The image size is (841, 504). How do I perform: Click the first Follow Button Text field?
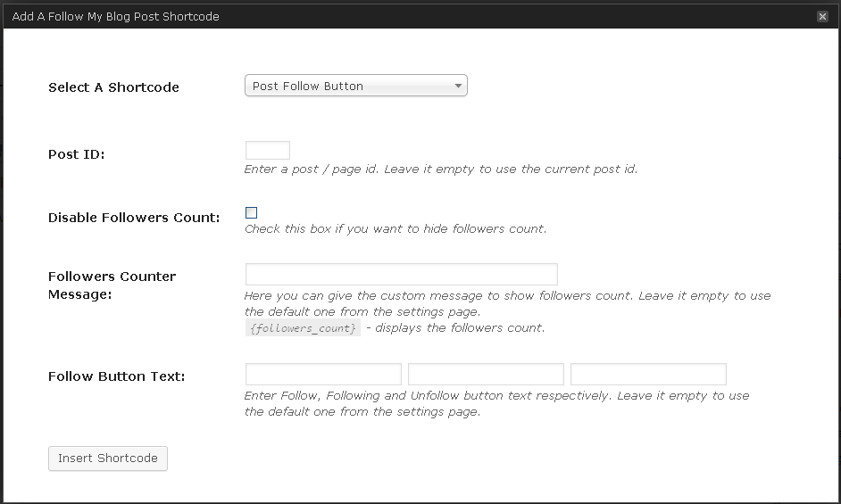[x=323, y=375]
